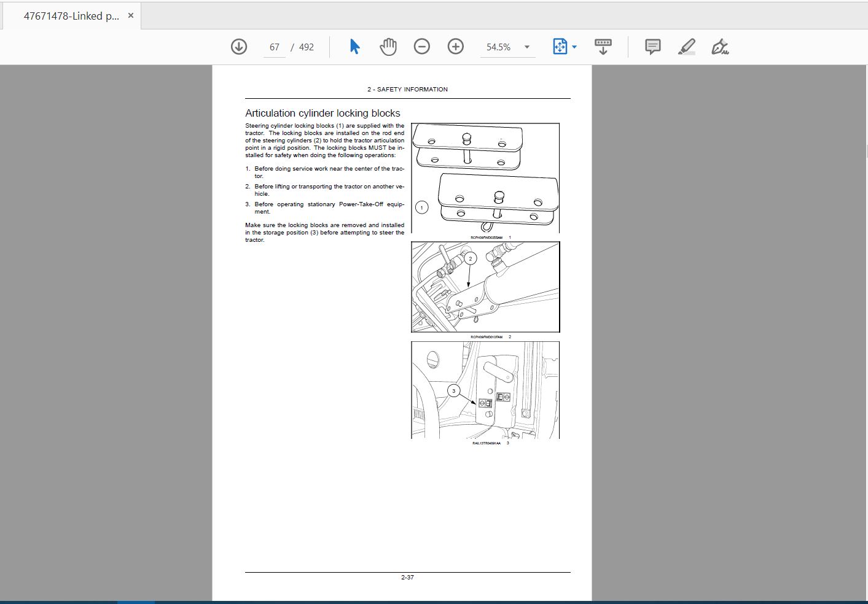The image size is (868, 604).
Task: Zoom in with the plus icon
Action: point(456,47)
